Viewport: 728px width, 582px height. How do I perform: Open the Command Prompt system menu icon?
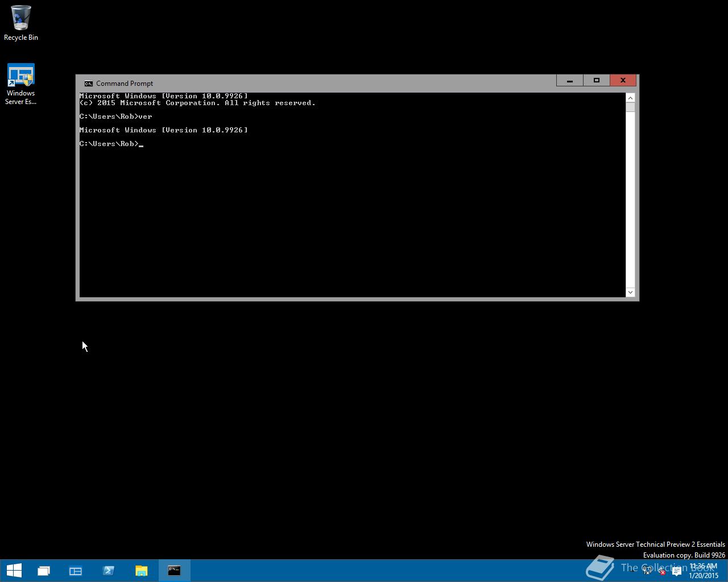point(89,84)
